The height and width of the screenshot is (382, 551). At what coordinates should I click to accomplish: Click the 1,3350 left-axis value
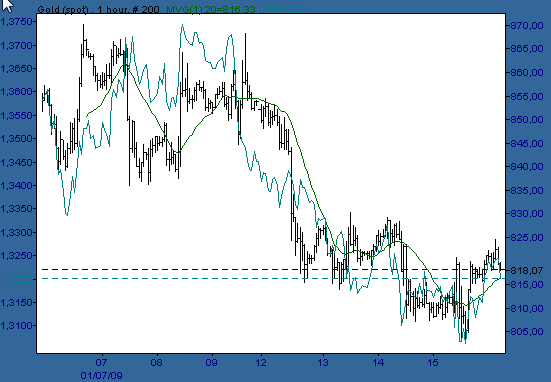coord(17,209)
